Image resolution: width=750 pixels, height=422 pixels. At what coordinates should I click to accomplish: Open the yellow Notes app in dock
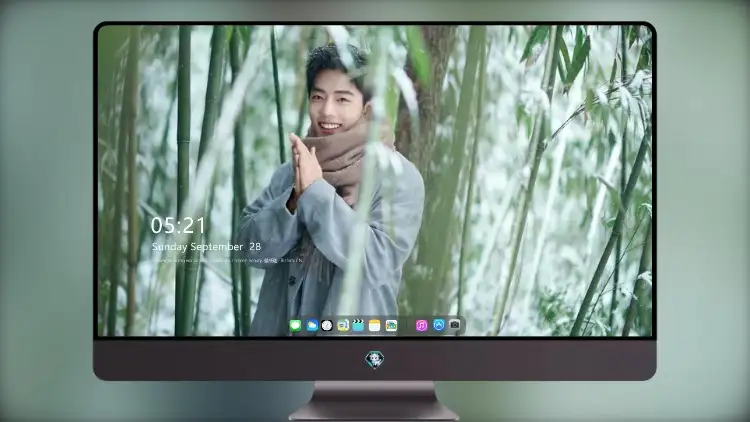point(375,326)
